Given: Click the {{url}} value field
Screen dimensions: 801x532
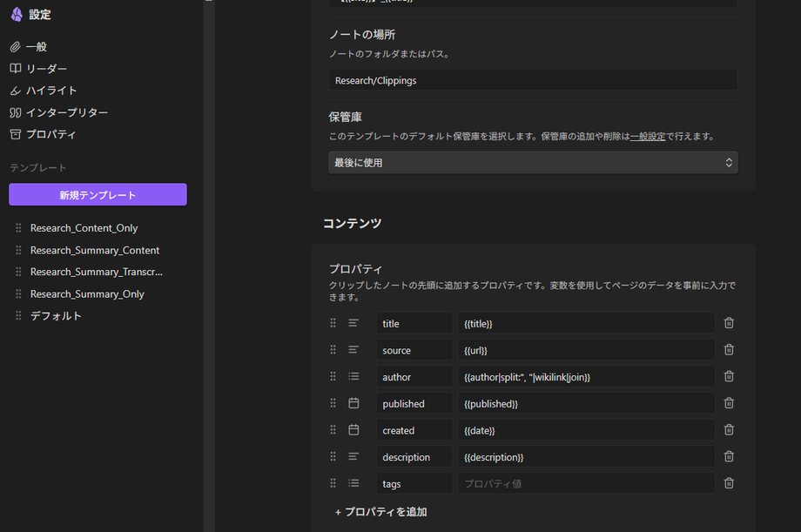Looking at the screenshot, I should click(x=587, y=350).
